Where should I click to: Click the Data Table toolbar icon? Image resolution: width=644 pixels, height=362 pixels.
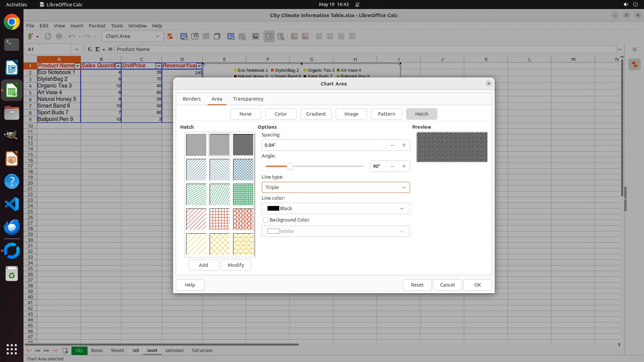pos(242,36)
